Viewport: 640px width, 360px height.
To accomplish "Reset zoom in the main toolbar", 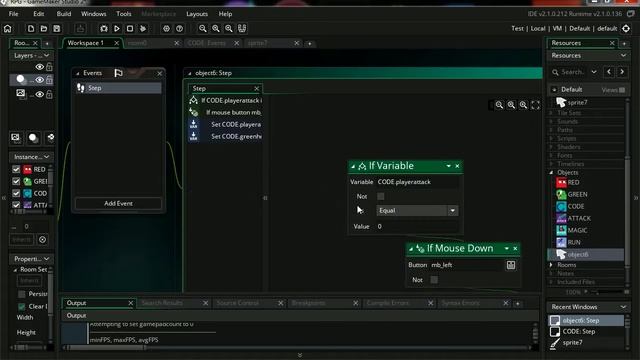I will [x=216, y=29].
